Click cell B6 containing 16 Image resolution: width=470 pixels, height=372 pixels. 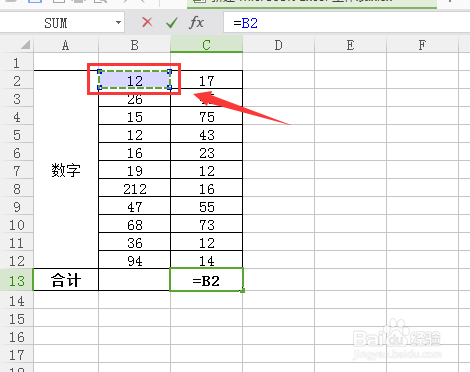pyautogui.click(x=135, y=152)
